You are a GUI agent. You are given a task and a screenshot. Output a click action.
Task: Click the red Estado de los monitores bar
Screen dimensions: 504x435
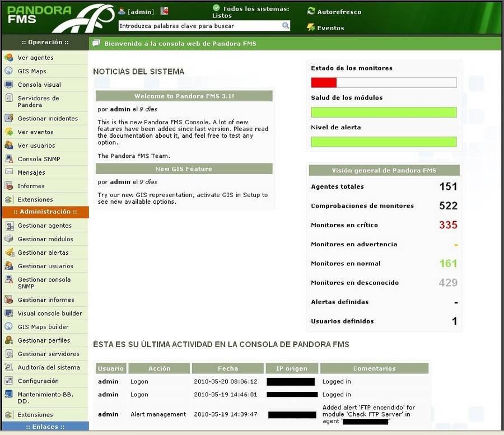point(324,83)
